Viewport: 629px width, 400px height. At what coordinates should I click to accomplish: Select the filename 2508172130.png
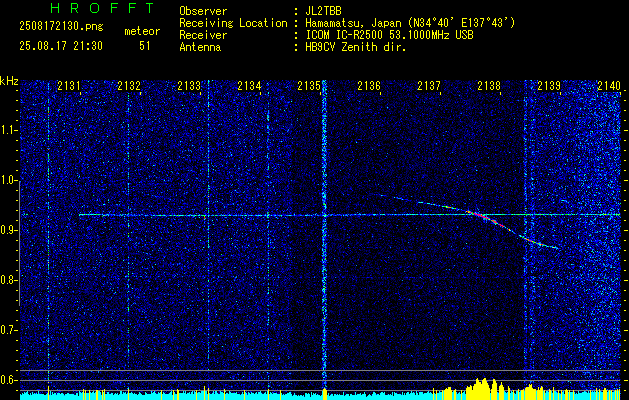click(61, 27)
